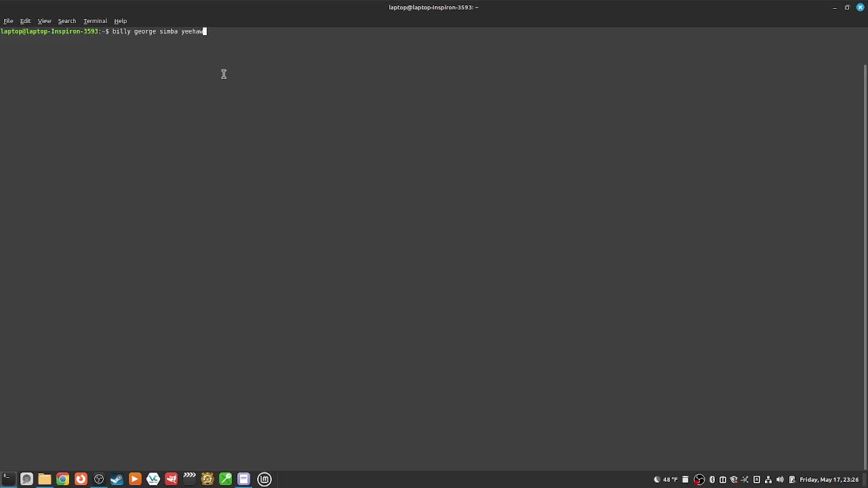Viewport: 868px width, 488px height.
Task: Click the orange flame app icon in the taskbar
Action: tap(81, 479)
